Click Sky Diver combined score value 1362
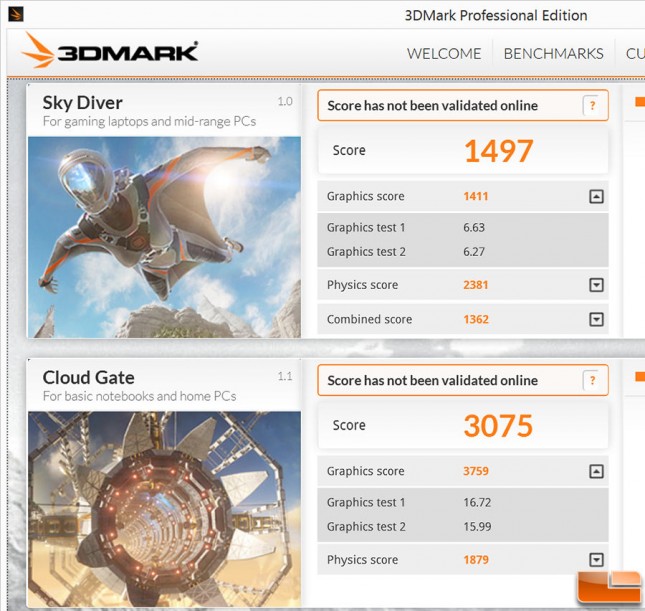Screen dimensions: 645x611 click(x=476, y=319)
